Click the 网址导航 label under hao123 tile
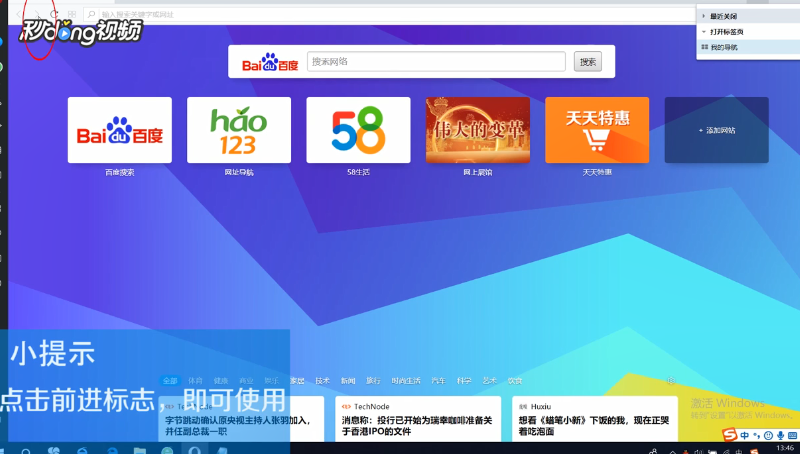This screenshot has height=454, width=800. (x=239, y=172)
